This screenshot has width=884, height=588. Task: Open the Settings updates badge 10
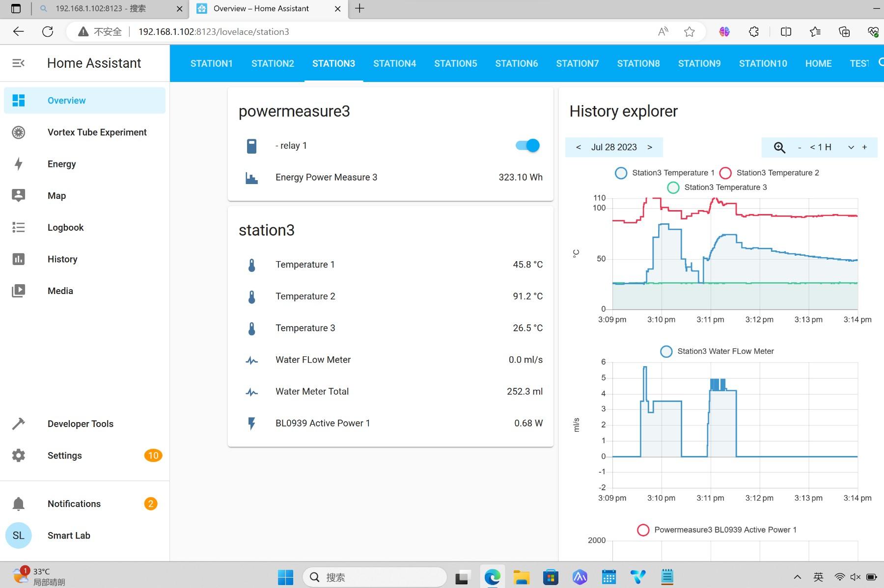[153, 455]
